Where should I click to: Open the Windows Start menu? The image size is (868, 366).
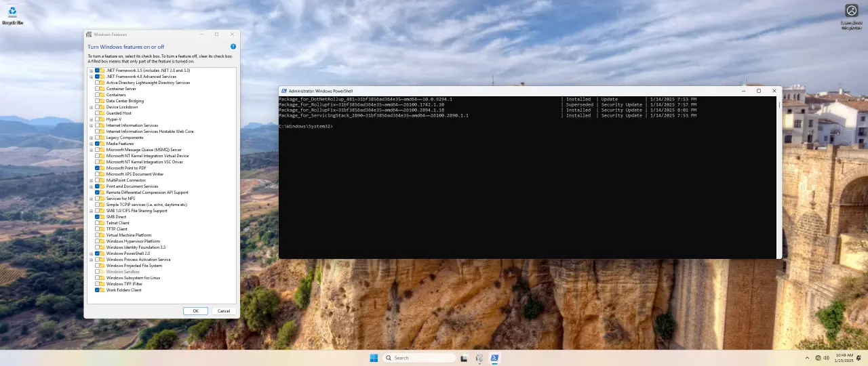coord(374,358)
